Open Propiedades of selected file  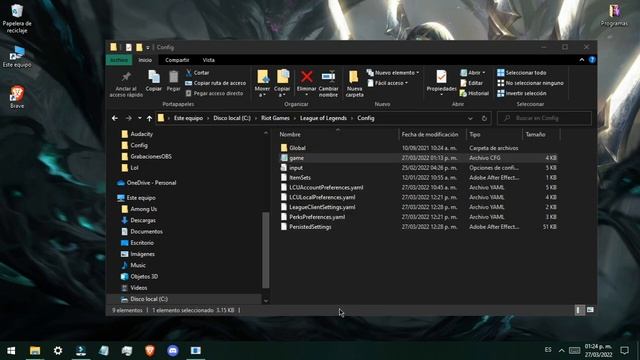(x=441, y=82)
